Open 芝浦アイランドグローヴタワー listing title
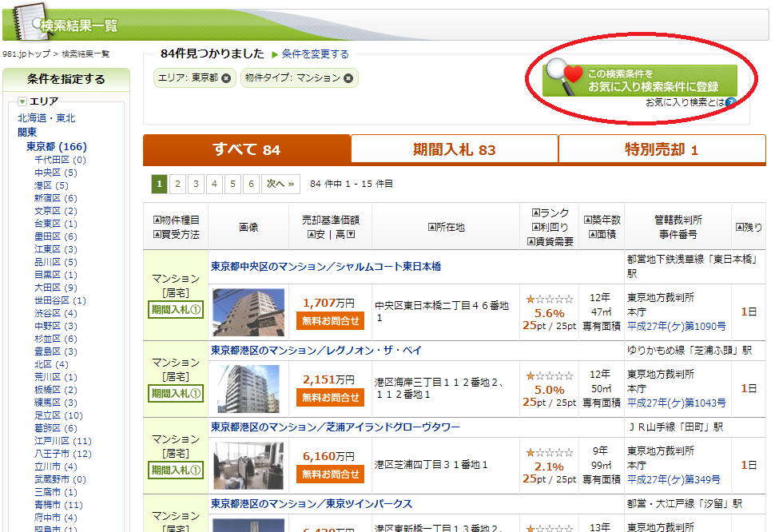 coord(336,427)
